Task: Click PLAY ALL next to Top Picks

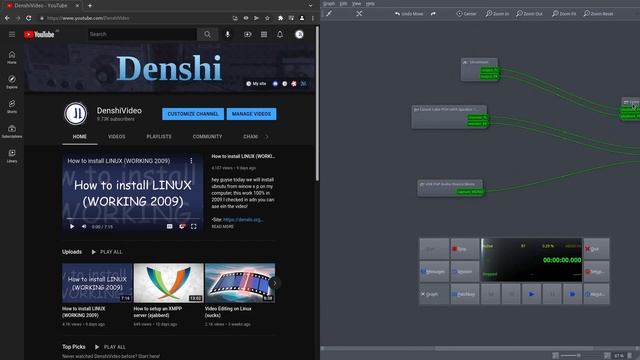Action: [110, 347]
